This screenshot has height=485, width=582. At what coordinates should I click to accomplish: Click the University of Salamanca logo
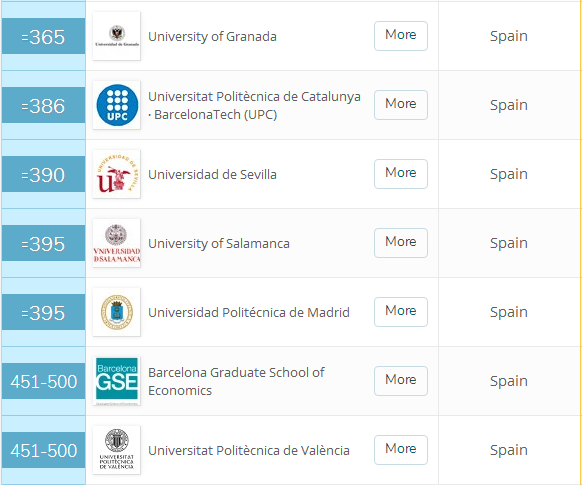117,243
